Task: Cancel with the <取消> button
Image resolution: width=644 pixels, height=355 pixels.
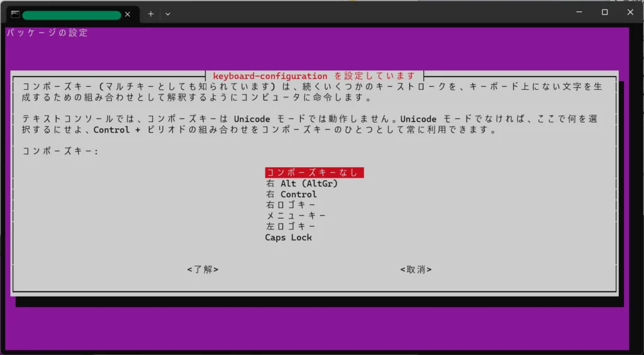Action: [416, 270]
